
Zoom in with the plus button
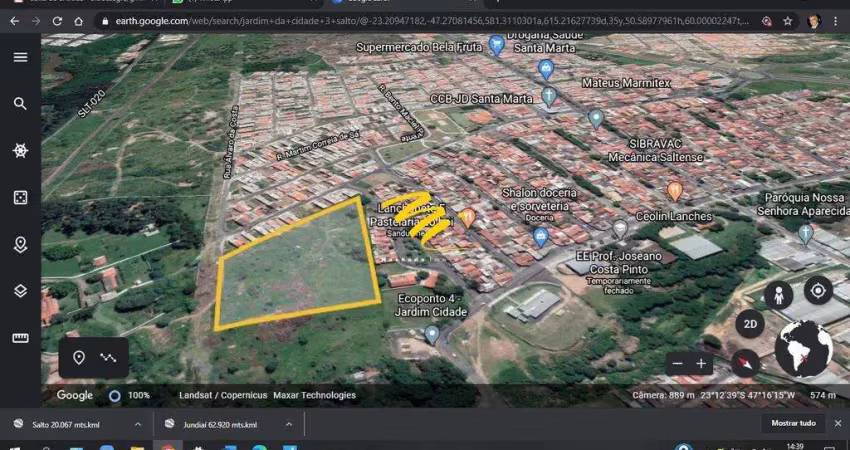701,364
